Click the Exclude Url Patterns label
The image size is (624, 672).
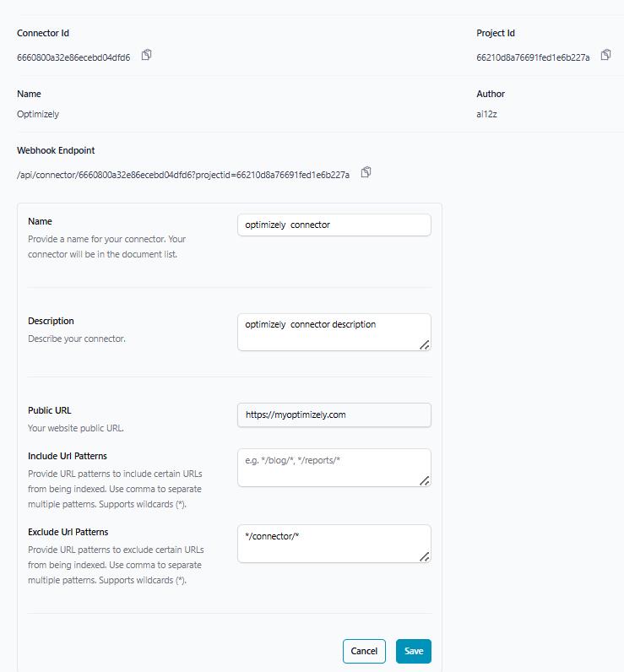tap(68, 532)
